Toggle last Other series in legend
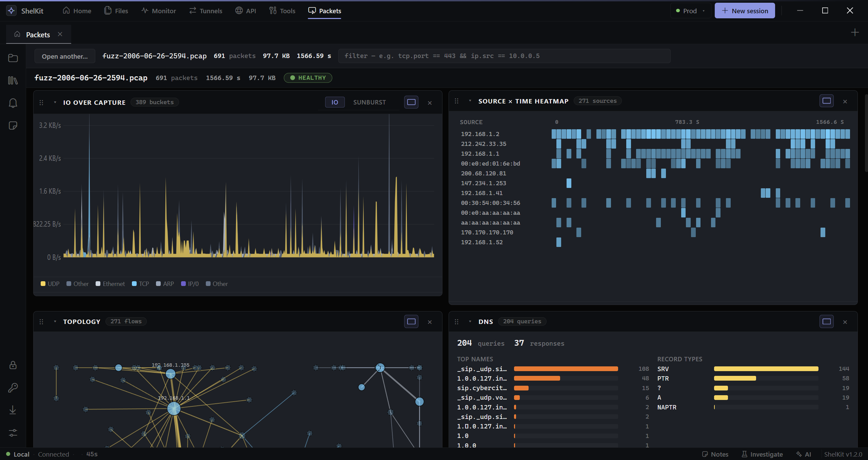 pos(217,284)
